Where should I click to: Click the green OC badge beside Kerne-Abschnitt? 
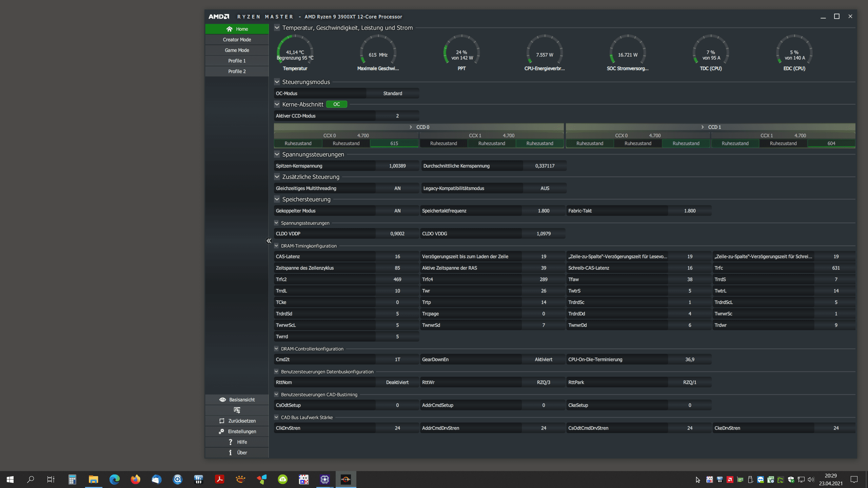pos(336,104)
